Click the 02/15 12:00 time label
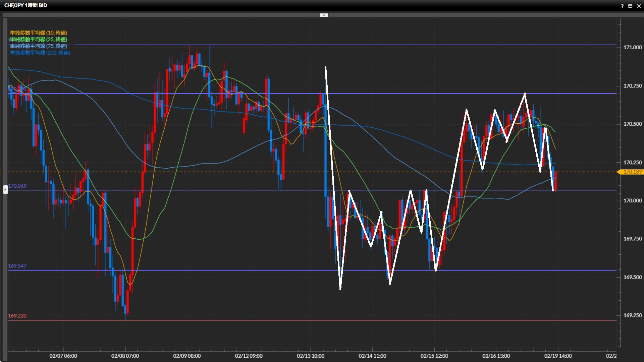Image resolution: width=644 pixels, height=362 pixels. [434, 356]
